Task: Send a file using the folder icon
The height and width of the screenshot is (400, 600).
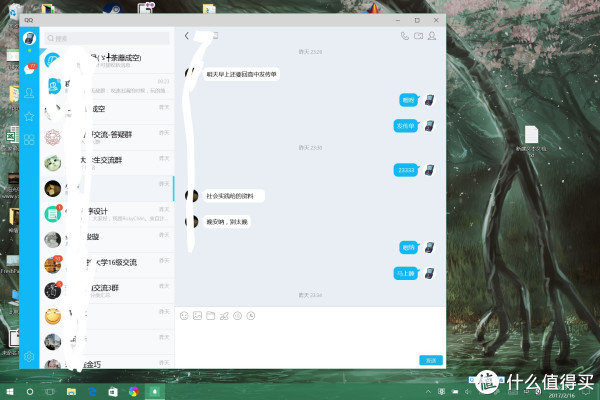Action: pos(210,316)
